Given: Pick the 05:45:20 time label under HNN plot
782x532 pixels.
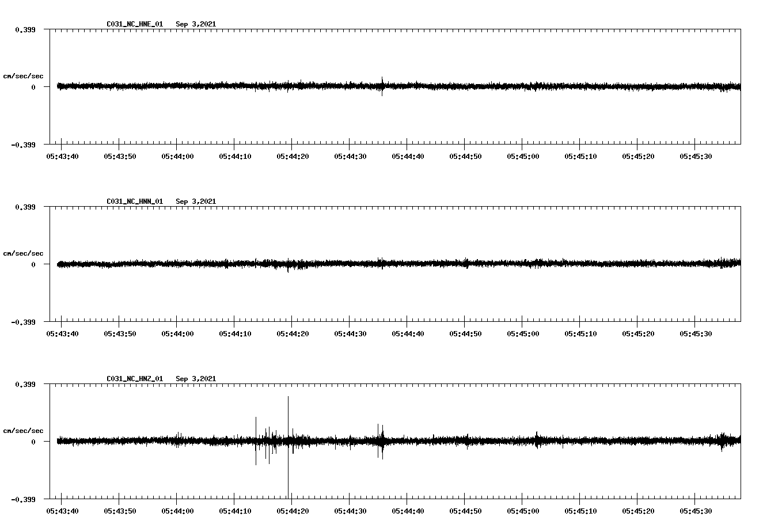Looking at the screenshot, I should pos(638,334).
